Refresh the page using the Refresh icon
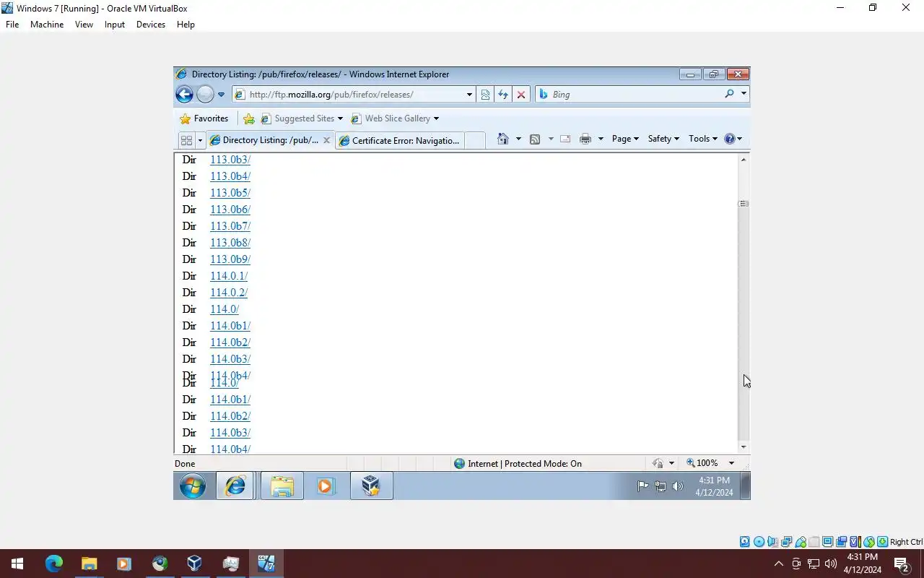 (x=503, y=95)
